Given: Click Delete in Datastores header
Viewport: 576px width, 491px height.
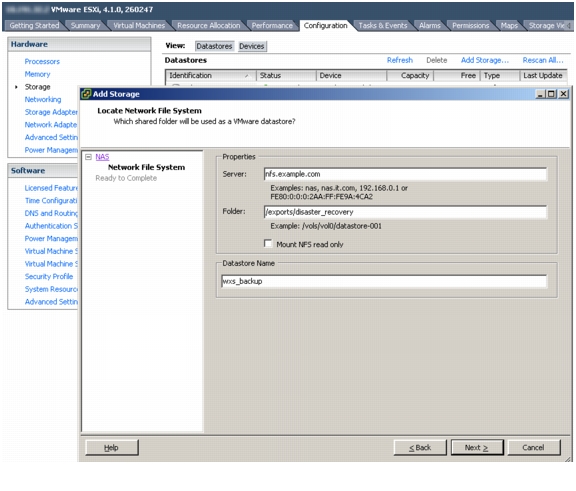Looking at the screenshot, I should pos(436,60).
